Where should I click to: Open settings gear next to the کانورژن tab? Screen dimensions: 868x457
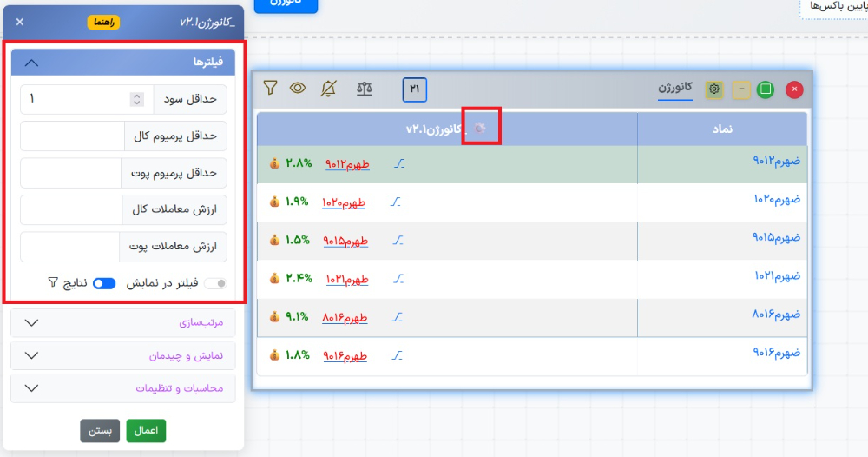point(714,89)
